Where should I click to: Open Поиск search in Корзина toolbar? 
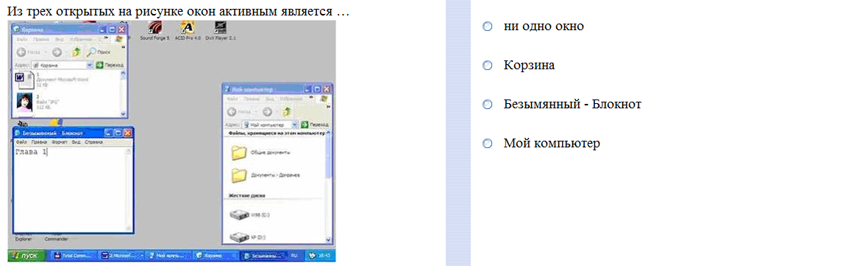pyautogui.click(x=98, y=52)
